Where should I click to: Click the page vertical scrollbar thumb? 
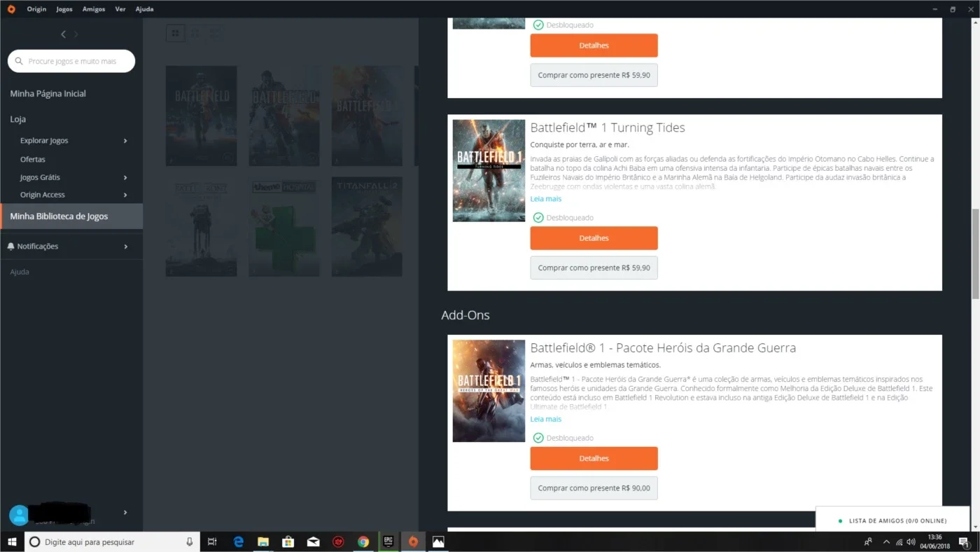975,254
